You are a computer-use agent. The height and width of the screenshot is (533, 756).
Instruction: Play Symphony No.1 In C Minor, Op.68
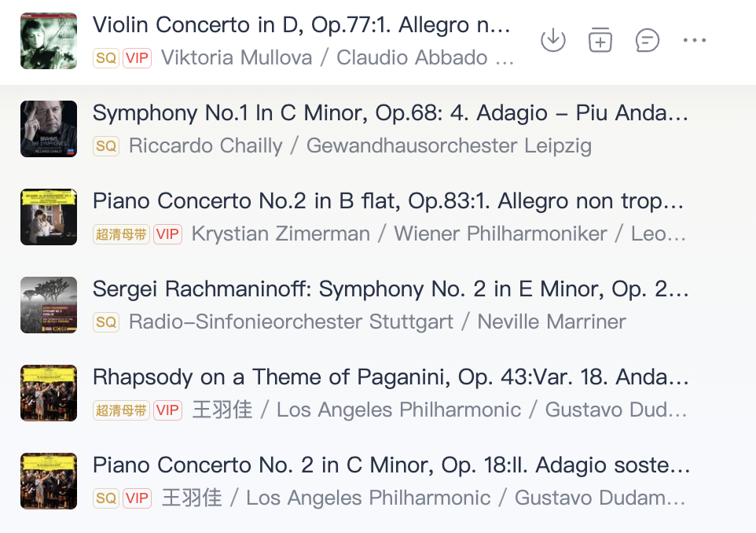coord(390,113)
